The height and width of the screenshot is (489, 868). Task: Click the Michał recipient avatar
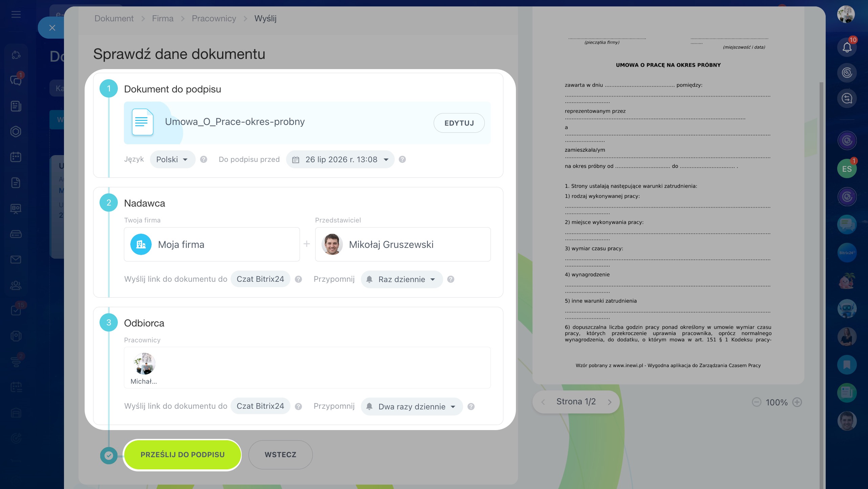(144, 364)
